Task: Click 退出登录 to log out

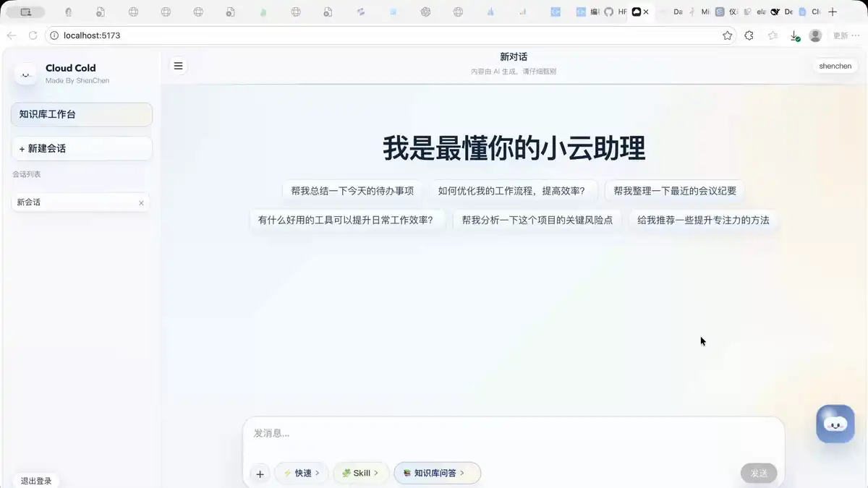Action: pyautogui.click(x=36, y=481)
